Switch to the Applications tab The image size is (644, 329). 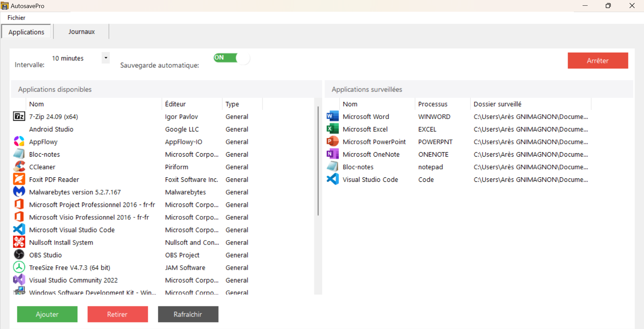[26, 32]
